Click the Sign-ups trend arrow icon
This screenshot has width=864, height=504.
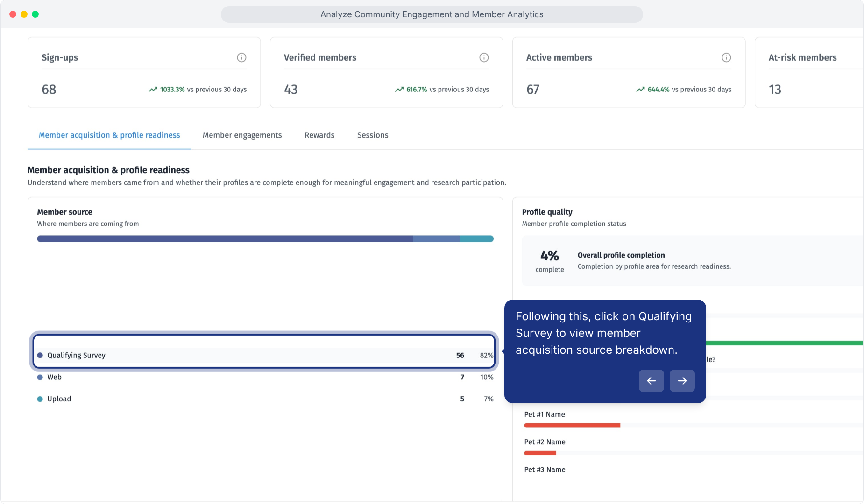(153, 90)
